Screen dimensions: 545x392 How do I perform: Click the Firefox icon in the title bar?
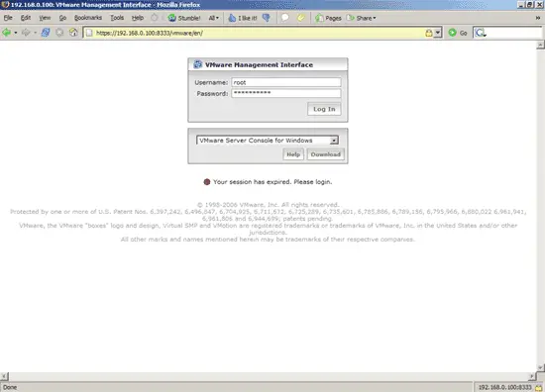(x=5, y=5)
